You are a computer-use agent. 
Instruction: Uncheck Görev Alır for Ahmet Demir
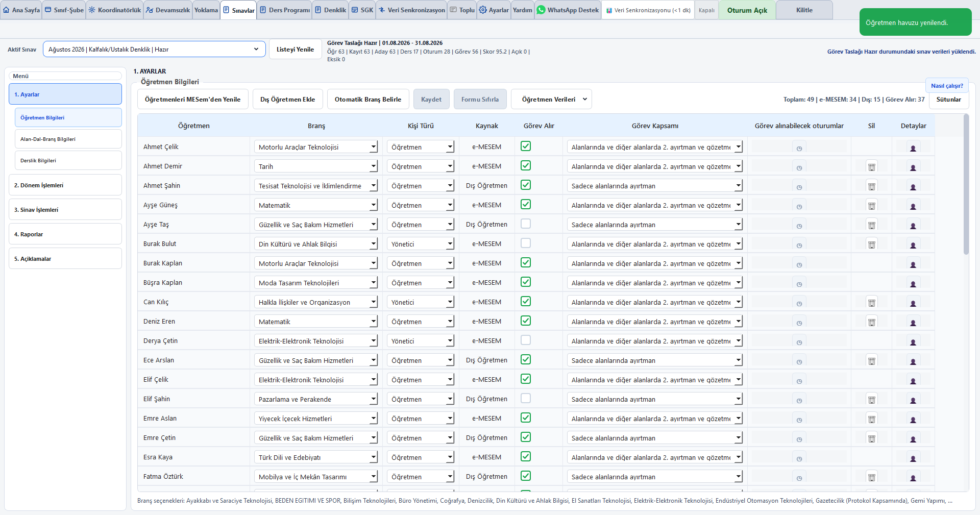click(x=526, y=165)
